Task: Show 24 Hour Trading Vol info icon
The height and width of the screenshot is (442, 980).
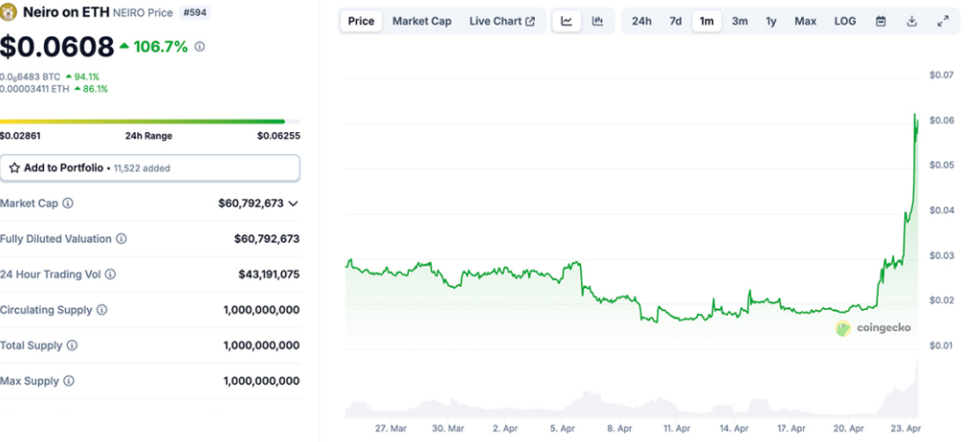Action: (111, 275)
